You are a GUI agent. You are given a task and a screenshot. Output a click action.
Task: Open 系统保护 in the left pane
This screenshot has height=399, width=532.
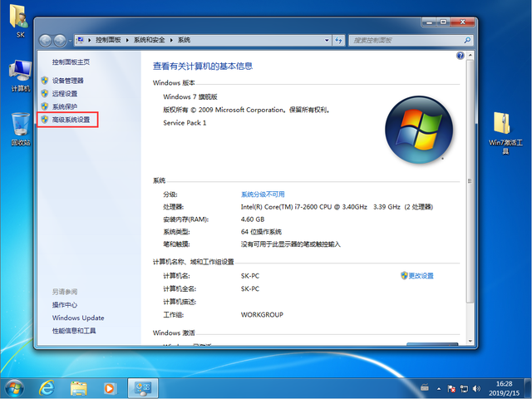[65, 106]
